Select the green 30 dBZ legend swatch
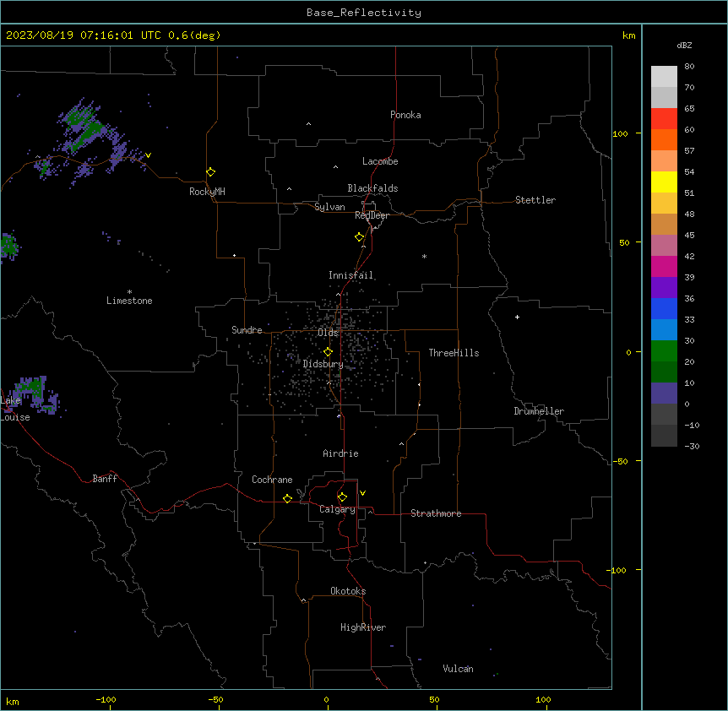Screen dimensions: 728x711 [x=664, y=351]
